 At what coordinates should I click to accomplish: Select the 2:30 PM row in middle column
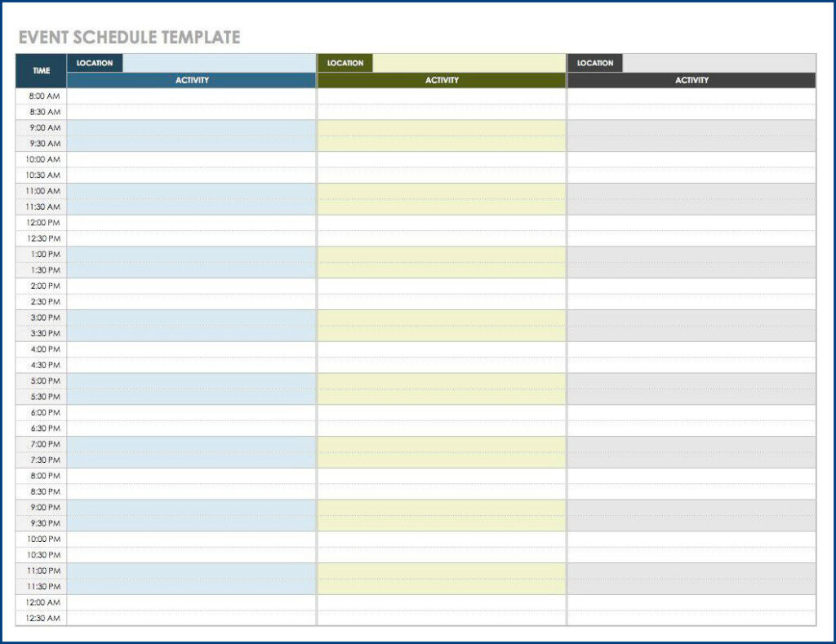(442, 302)
